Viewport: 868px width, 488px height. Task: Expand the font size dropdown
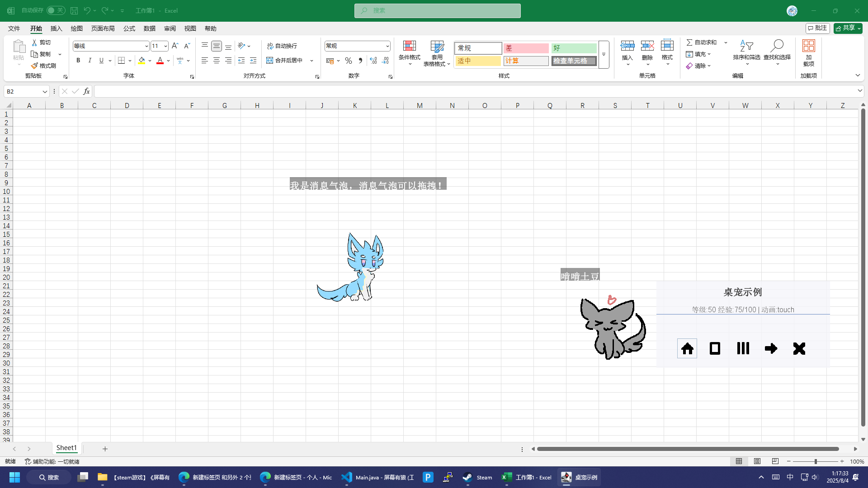[x=165, y=46]
